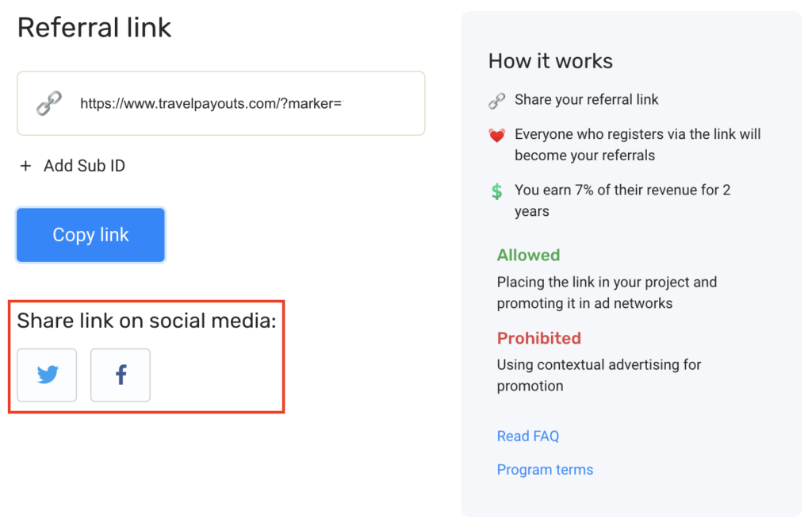
Task: Click the contextual advertising prohibition text
Action: point(598,365)
